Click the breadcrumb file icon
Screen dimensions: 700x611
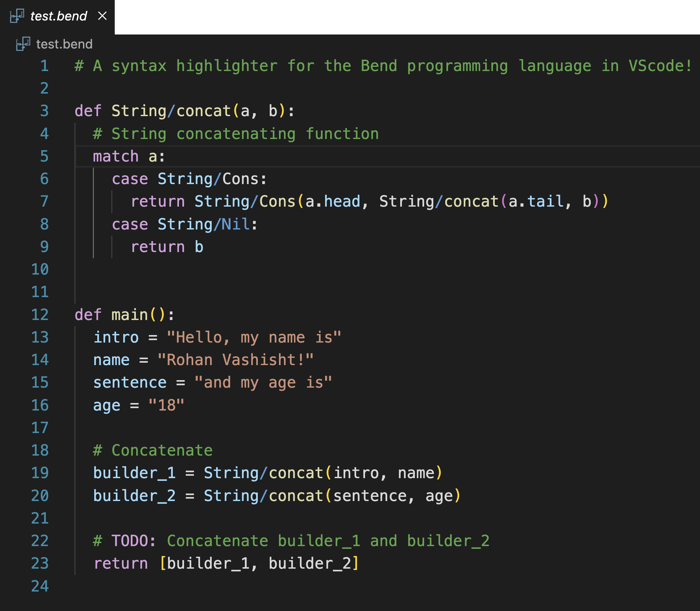click(x=23, y=44)
